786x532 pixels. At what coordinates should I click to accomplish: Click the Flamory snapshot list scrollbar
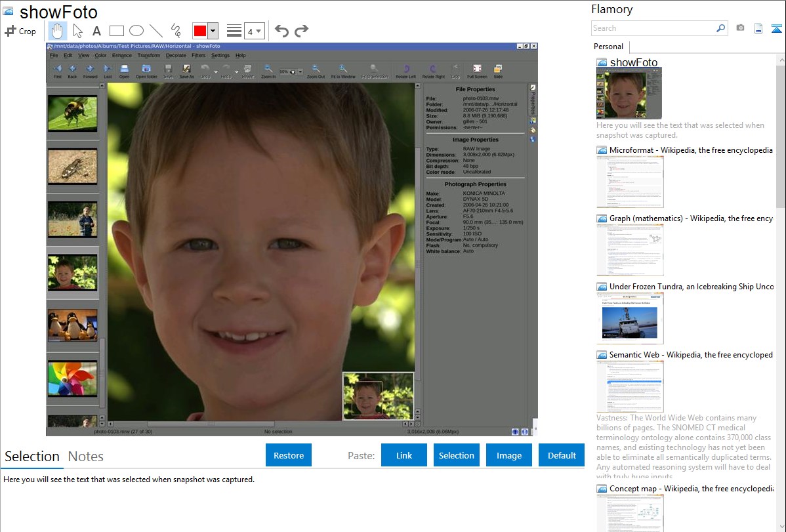click(781, 135)
